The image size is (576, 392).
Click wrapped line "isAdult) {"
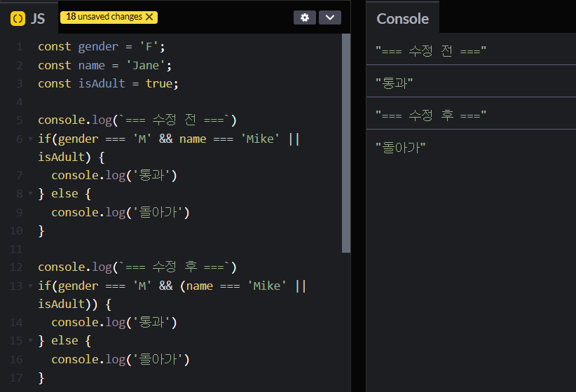click(x=71, y=157)
